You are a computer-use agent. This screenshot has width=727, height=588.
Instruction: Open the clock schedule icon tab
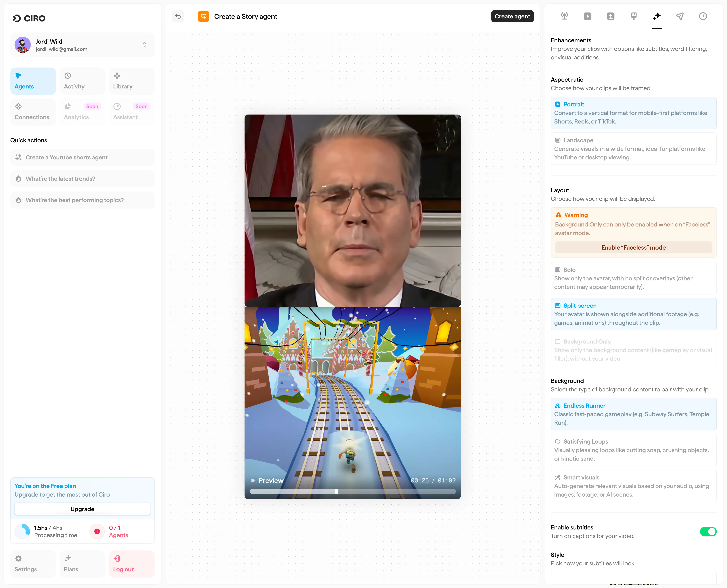703,16
